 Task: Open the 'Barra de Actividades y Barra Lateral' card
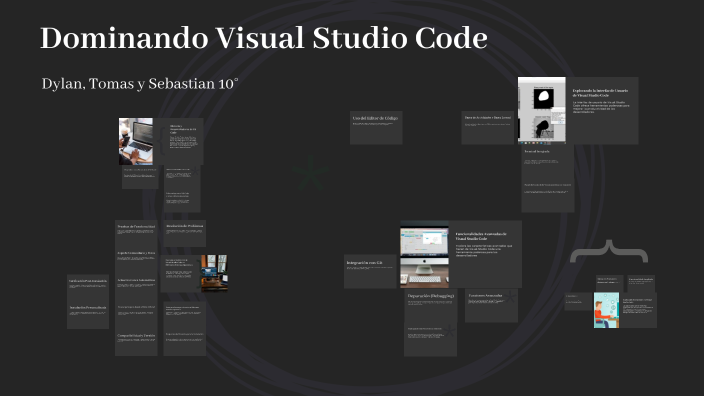[488, 128]
